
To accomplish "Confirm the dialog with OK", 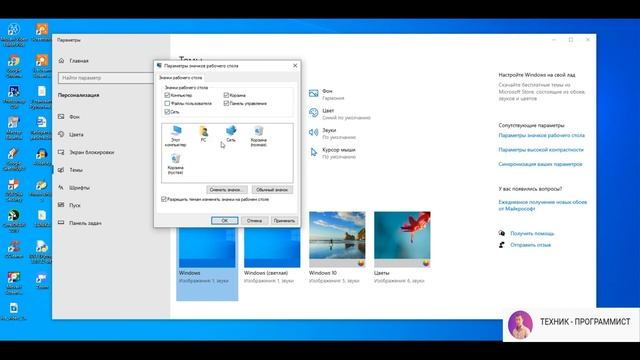I will coord(224,220).
